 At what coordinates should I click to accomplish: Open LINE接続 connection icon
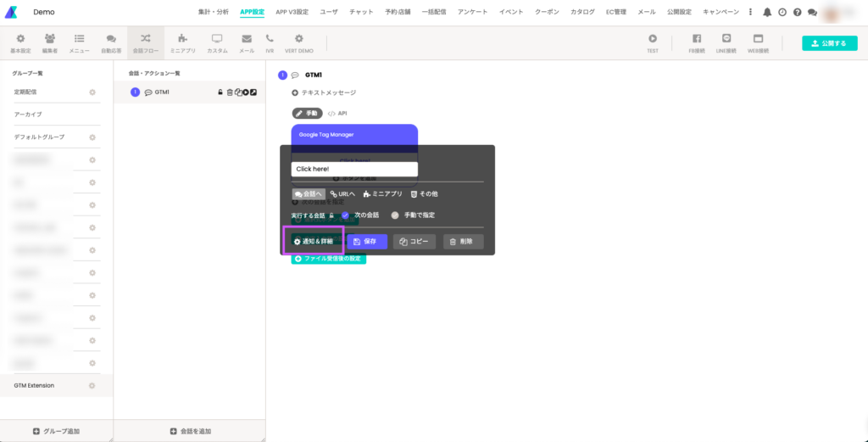tap(726, 38)
